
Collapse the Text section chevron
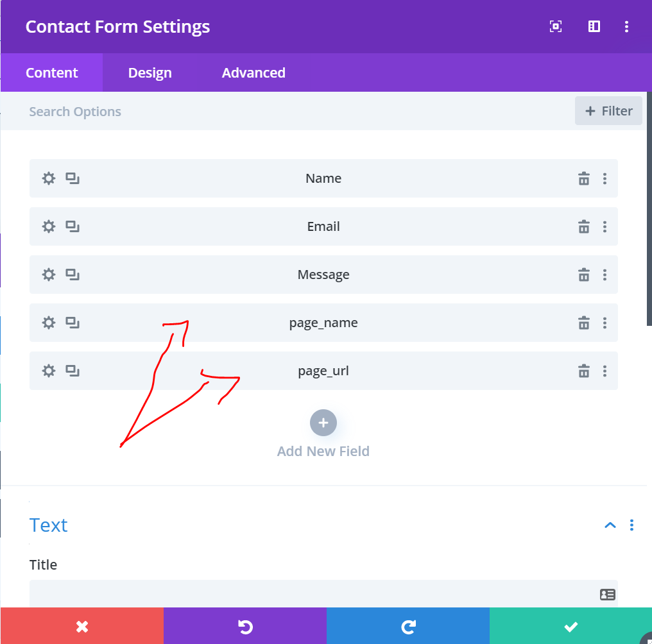point(610,525)
